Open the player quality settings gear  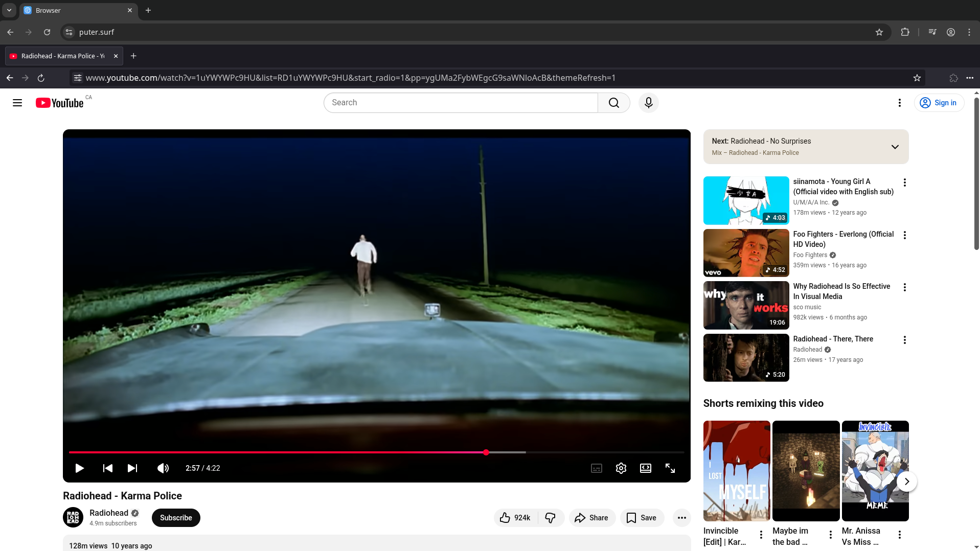pyautogui.click(x=621, y=468)
